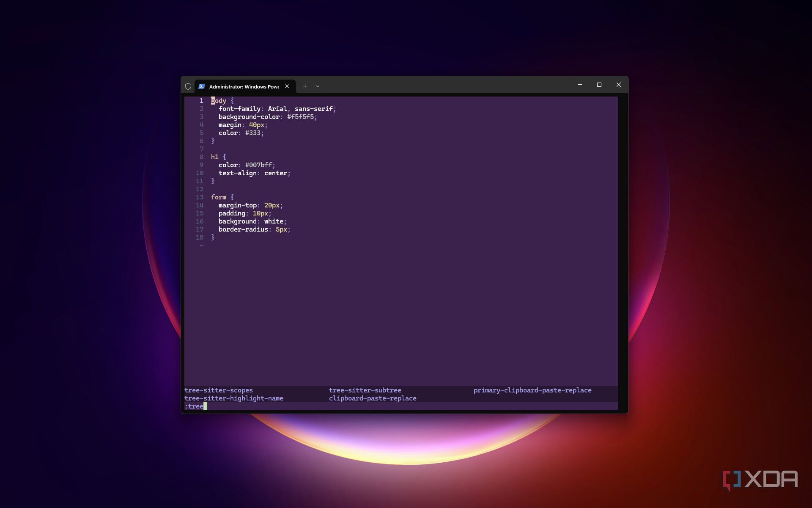Select the tree-sitter-subtree completion

(x=365, y=390)
